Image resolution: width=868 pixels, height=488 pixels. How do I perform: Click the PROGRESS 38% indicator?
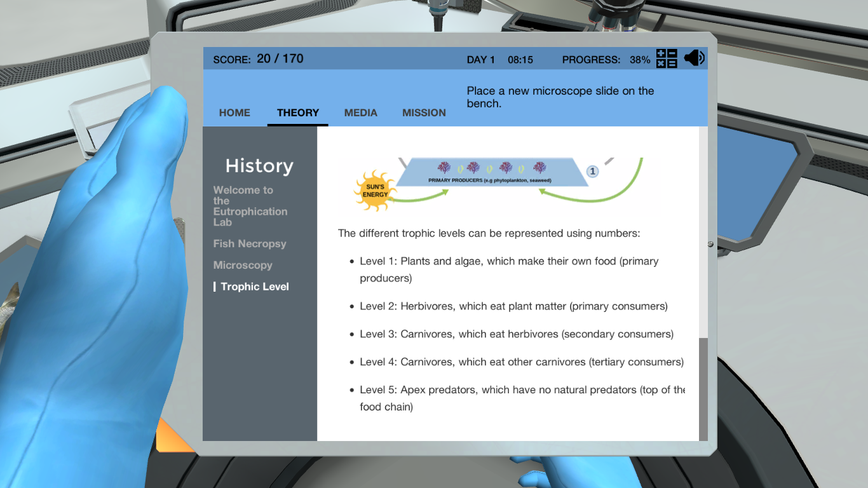coord(606,60)
